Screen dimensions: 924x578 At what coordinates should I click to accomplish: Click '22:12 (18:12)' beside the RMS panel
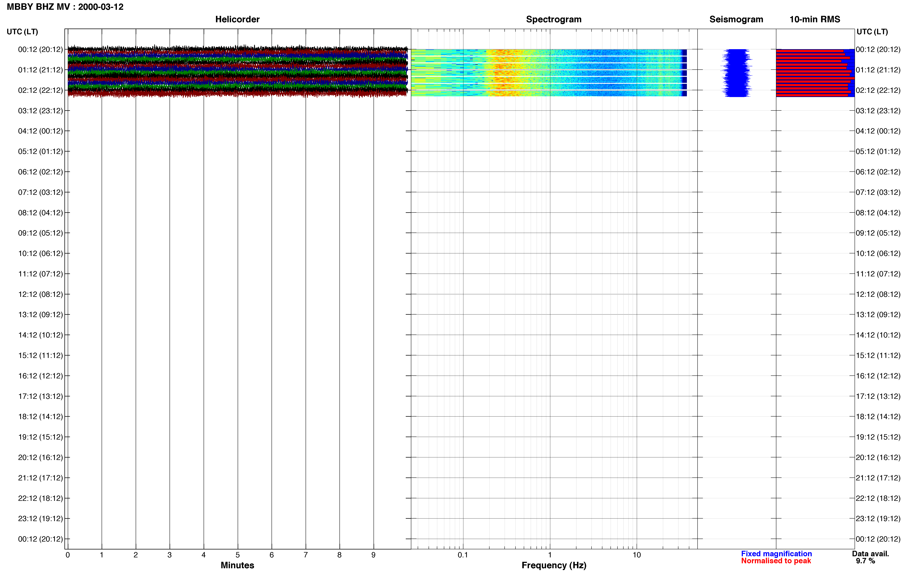pyautogui.click(x=878, y=498)
